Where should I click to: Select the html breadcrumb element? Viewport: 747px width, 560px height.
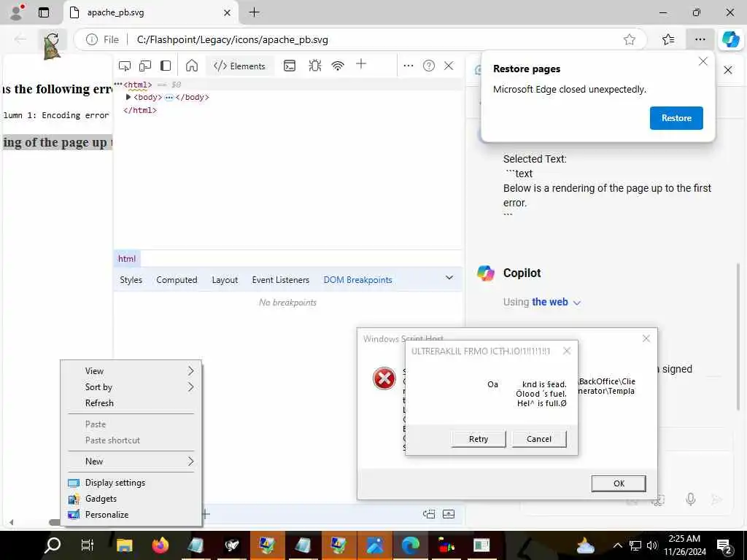(127, 259)
